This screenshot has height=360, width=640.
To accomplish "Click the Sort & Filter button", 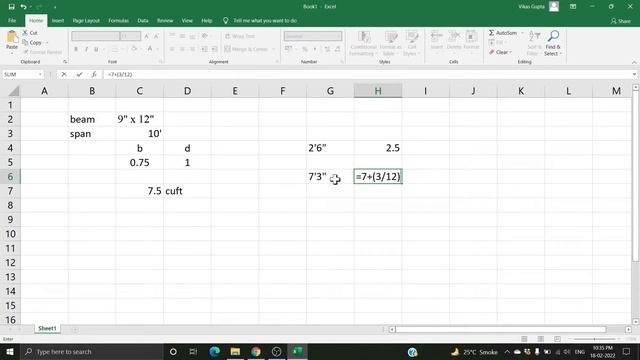I will tap(534, 43).
